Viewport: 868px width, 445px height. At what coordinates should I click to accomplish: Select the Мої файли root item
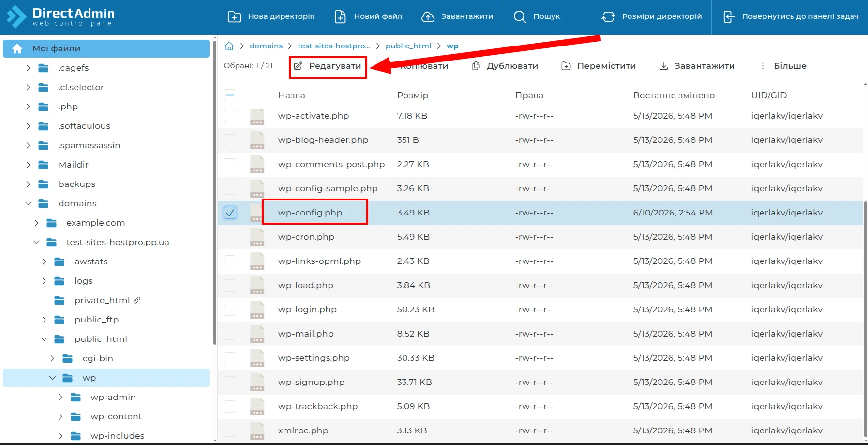pos(106,48)
